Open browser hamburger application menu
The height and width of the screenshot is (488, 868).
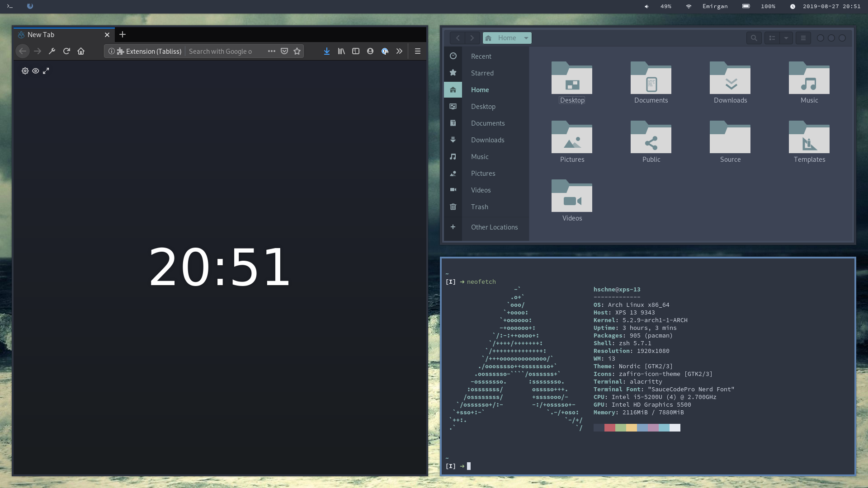click(418, 51)
